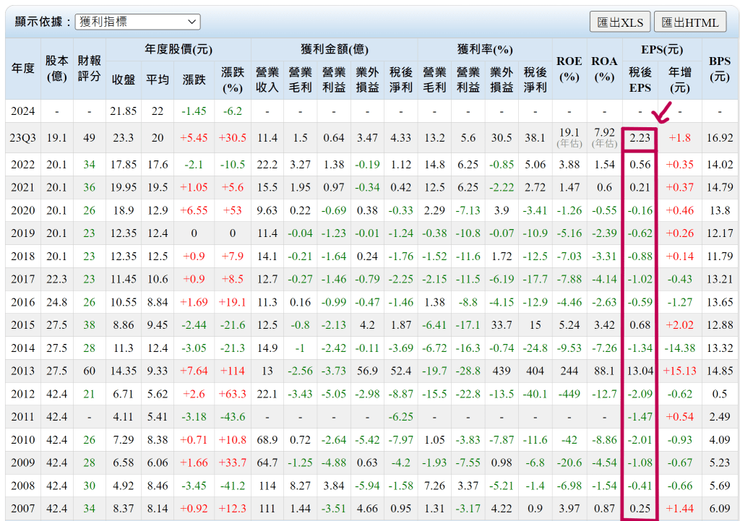This screenshot has height=521, width=740.
Task: Click the 匯出XLS export button
Action: point(619,22)
